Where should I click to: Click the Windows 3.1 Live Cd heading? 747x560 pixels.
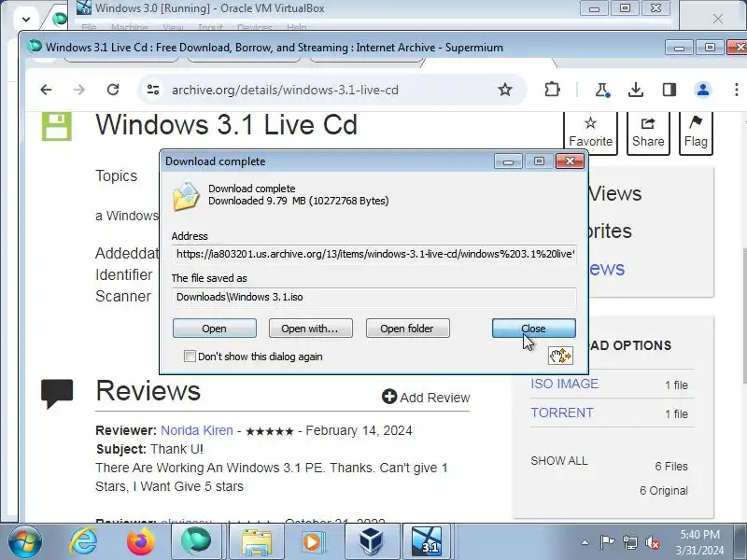click(x=226, y=125)
